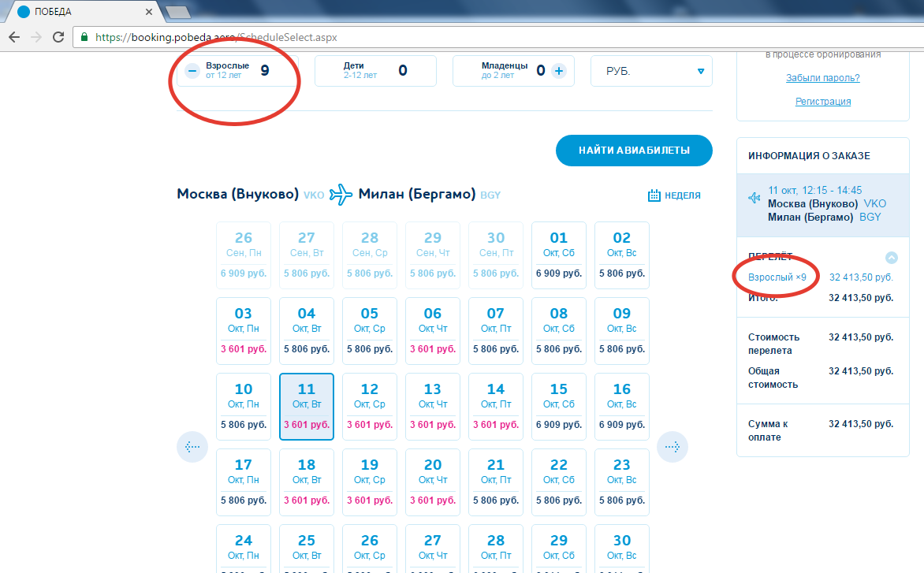Show next dates with right arrow
Image resolution: width=924 pixels, height=573 pixels.
tap(673, 447)
